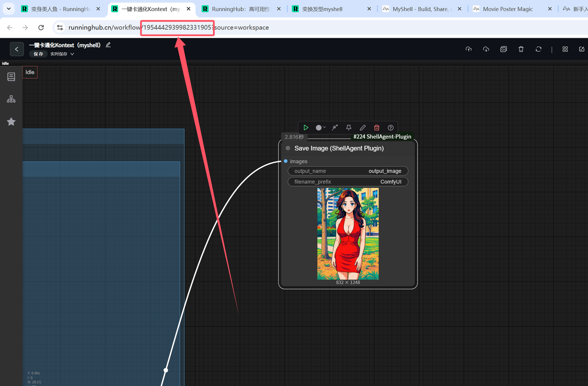Click the bypass node icon in node toolbar
This screenshot has width=588, height=386.
[x=335, y=128]
